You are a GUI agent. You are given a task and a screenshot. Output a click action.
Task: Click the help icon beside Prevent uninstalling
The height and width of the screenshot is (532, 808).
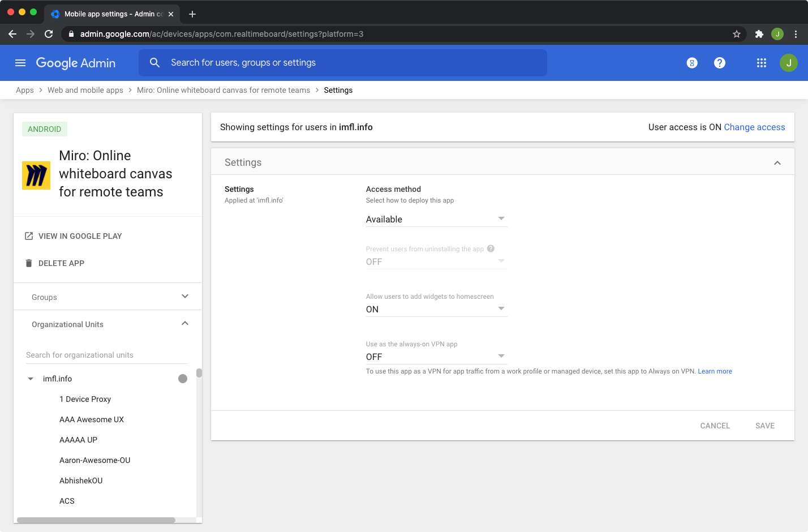[x=491, y=248]
